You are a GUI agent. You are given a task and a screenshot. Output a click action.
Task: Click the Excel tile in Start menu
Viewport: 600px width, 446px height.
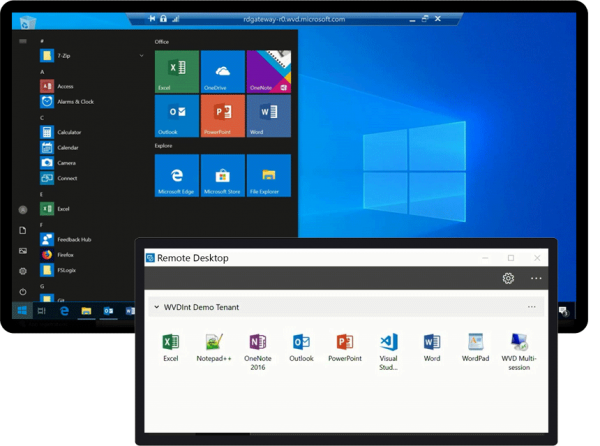pos(177,72)
